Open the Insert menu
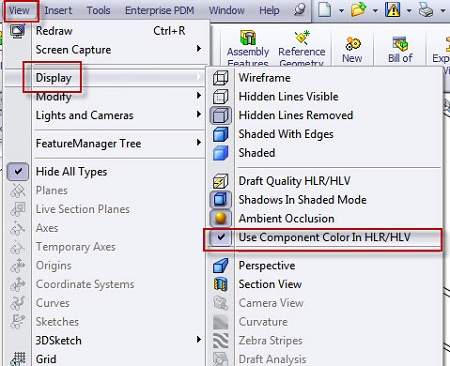450x366 pixels. [x=58, y=10]
